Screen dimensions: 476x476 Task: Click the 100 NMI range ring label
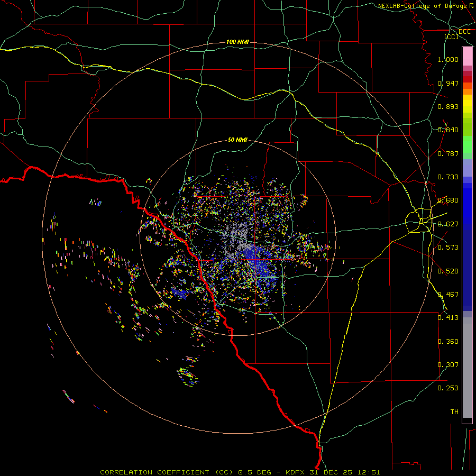[x=237, y=42]
